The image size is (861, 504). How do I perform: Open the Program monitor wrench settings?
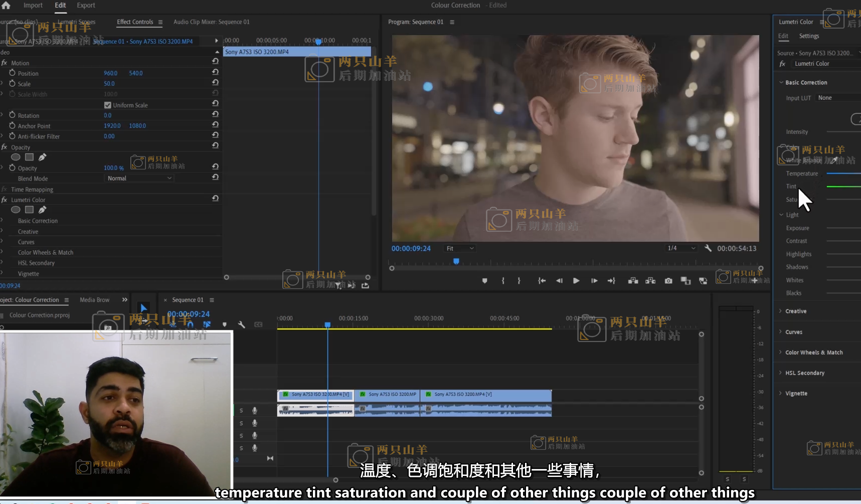point(708,248)
